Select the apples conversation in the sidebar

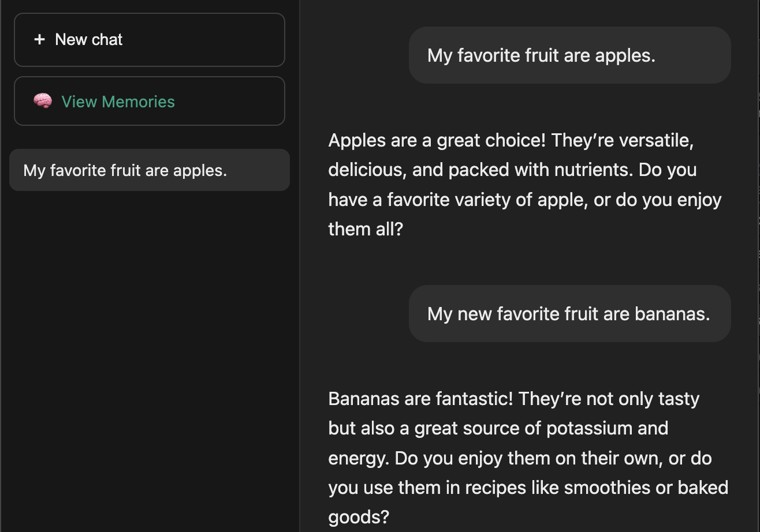pos(149,170)
